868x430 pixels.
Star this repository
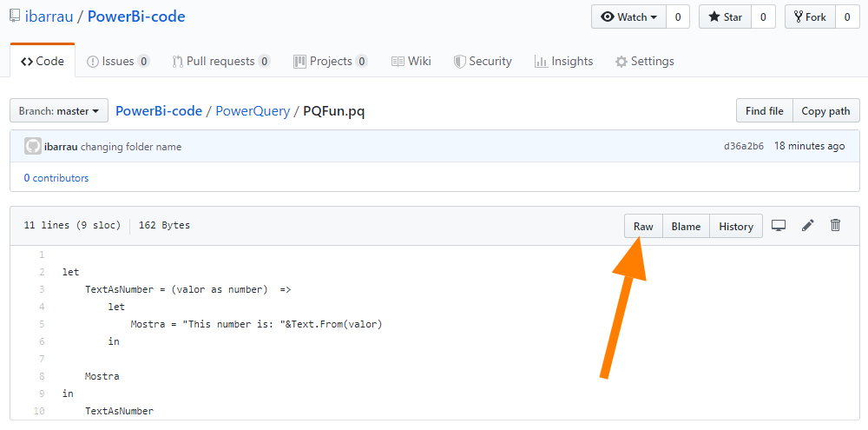[725, 17]
